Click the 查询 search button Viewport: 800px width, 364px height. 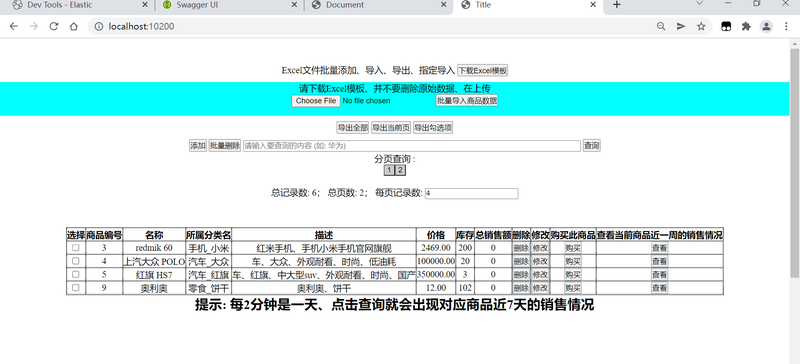pos(592,145)
